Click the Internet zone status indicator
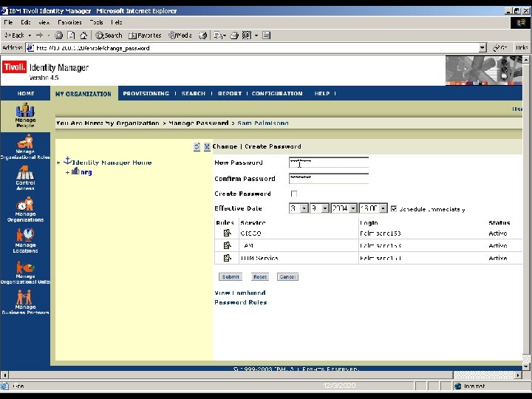 point(471,386)
